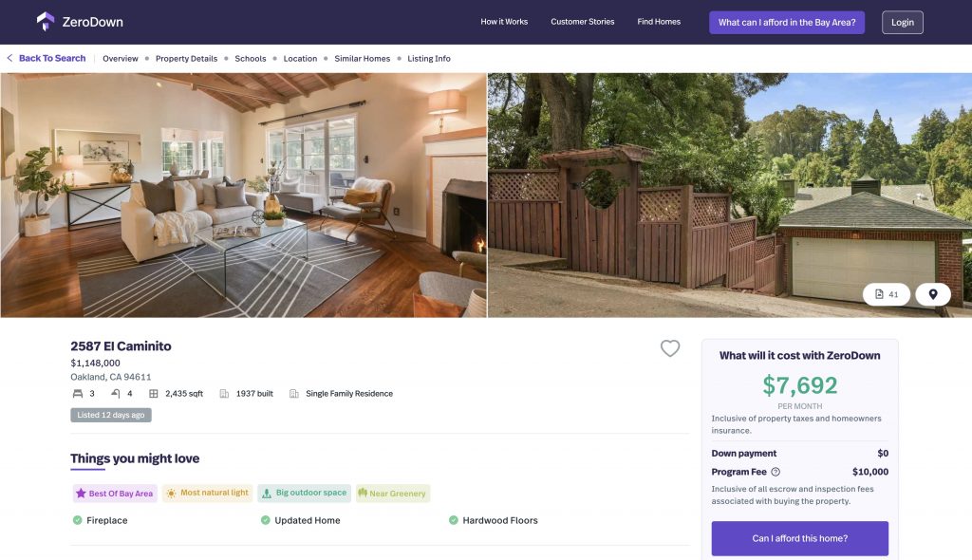This screenshot has height=560, width=972.
Task: Jump to the Property Details section
Action: pyautogui.click(x=187, y=59)
